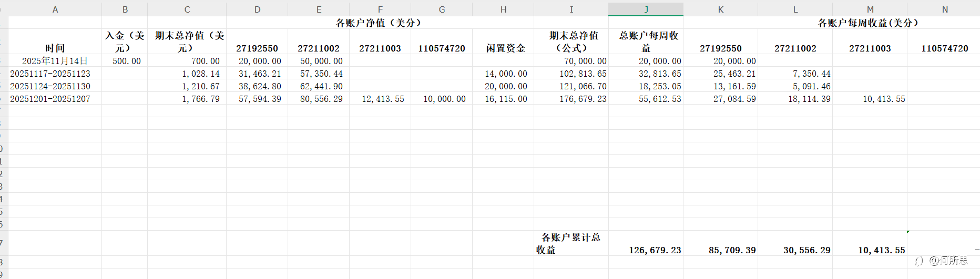Click the 期末总净值（美元） header cell

pyautogui.click(x=187, y=42)
